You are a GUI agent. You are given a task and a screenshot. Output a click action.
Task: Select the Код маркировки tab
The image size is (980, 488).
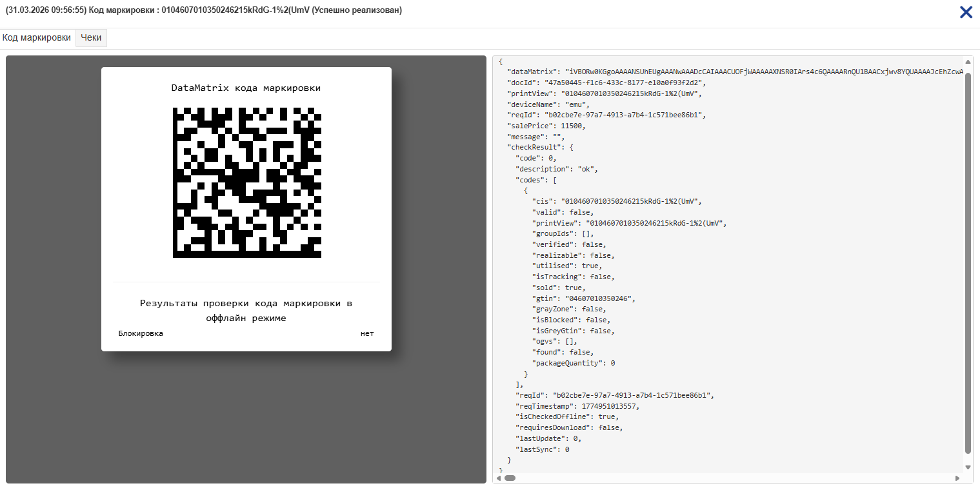(x=37, y=38)
